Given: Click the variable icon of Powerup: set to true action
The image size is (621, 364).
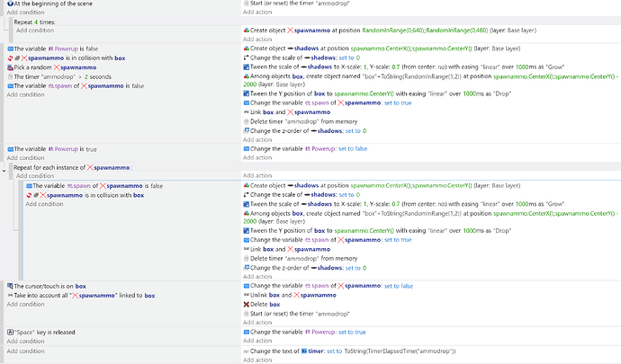Looking at the screenshot, I should (x=247, y=332).
